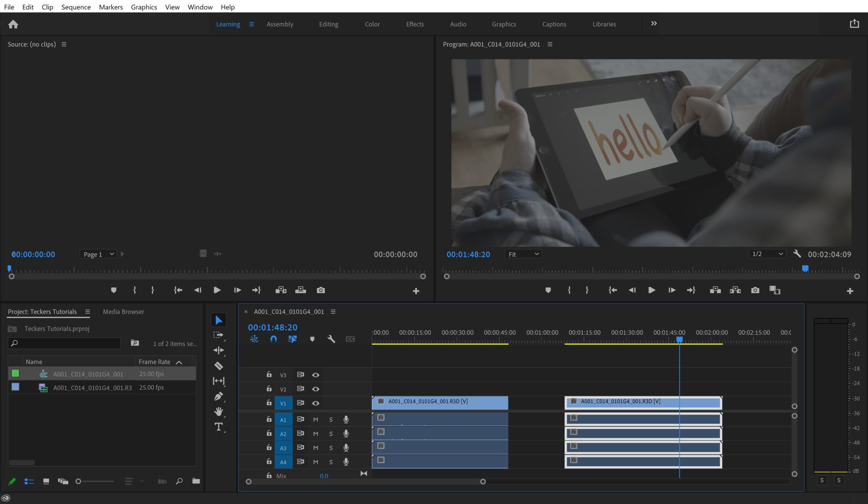Image resolution: width=868 pixels, height=504 pixels.
Task: Toggle snapping magnet in the timeline
Action: [274, 339]
